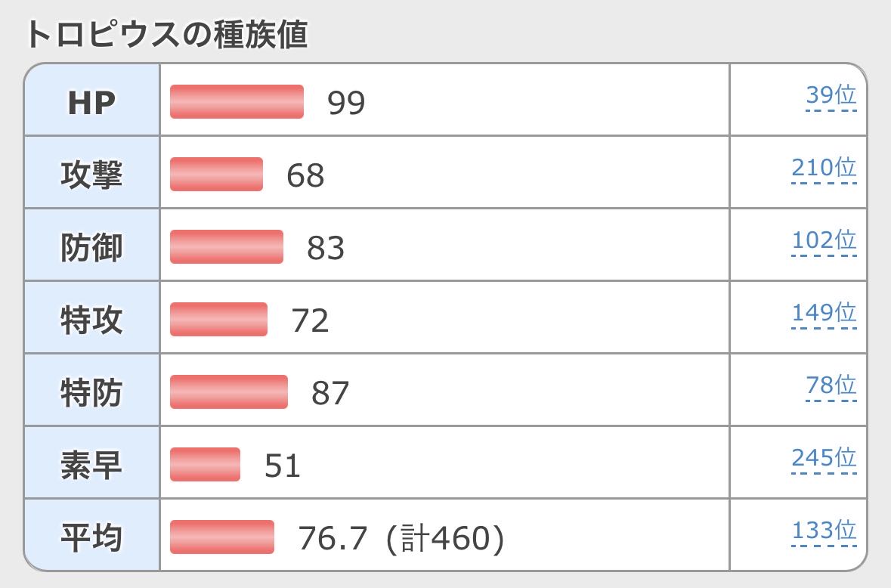Open the 防御 102位 ranking link
Screen dimensions: 891x588
tap(824, 240)
